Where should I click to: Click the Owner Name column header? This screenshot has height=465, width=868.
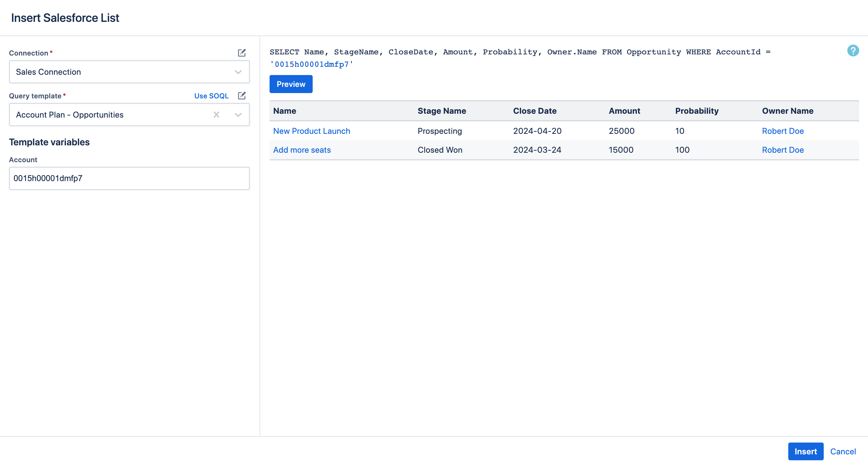[787, 111]
